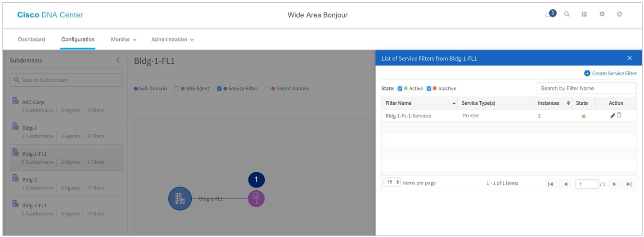Click the Cisco DNA Center logo
The height and width of the screenshot is (237, 644).
click(50, 15)
